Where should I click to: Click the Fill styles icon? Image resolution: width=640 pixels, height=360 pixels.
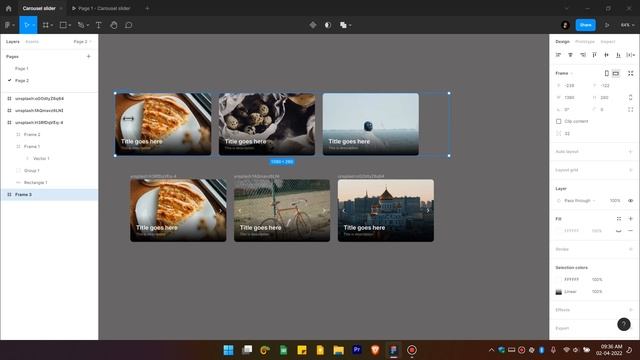pyautogui.click(x=619, y=219)
